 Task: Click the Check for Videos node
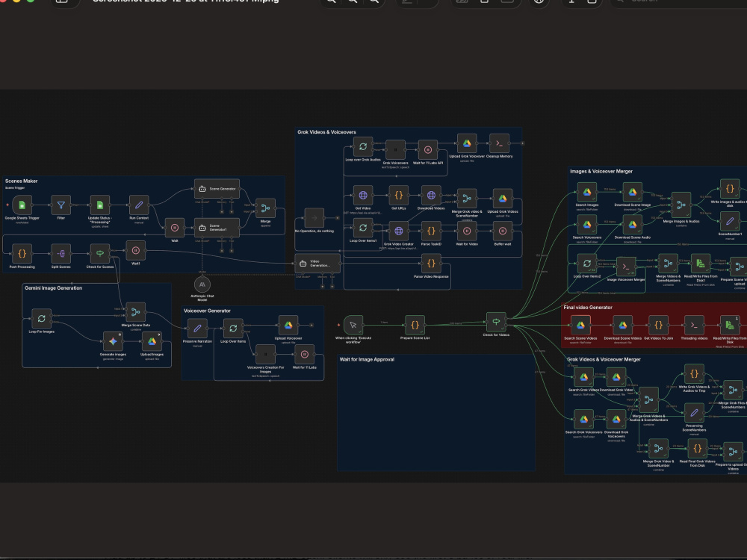tap(496, 321)
